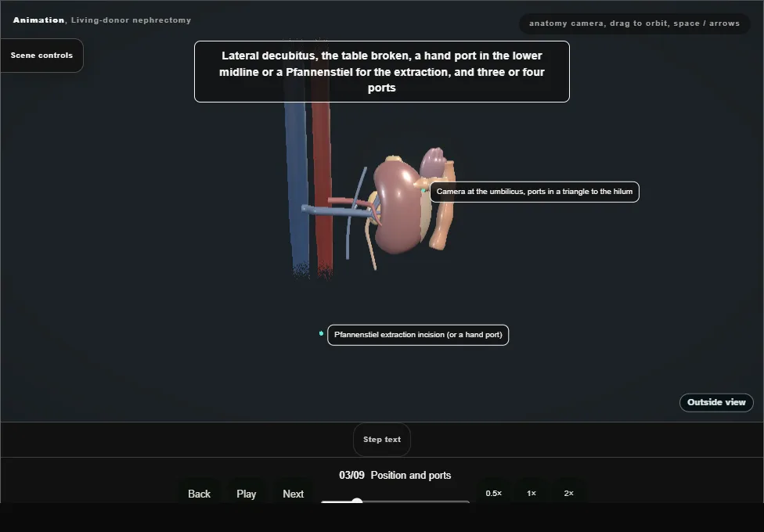Go Back to the previous step
This screenshot has height=532, width=764.
[x=200, y=494]
